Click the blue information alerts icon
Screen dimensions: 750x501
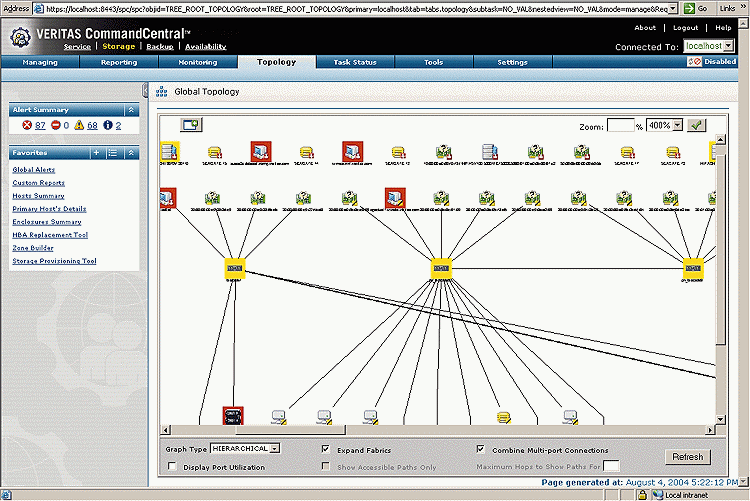click(108, 125)
